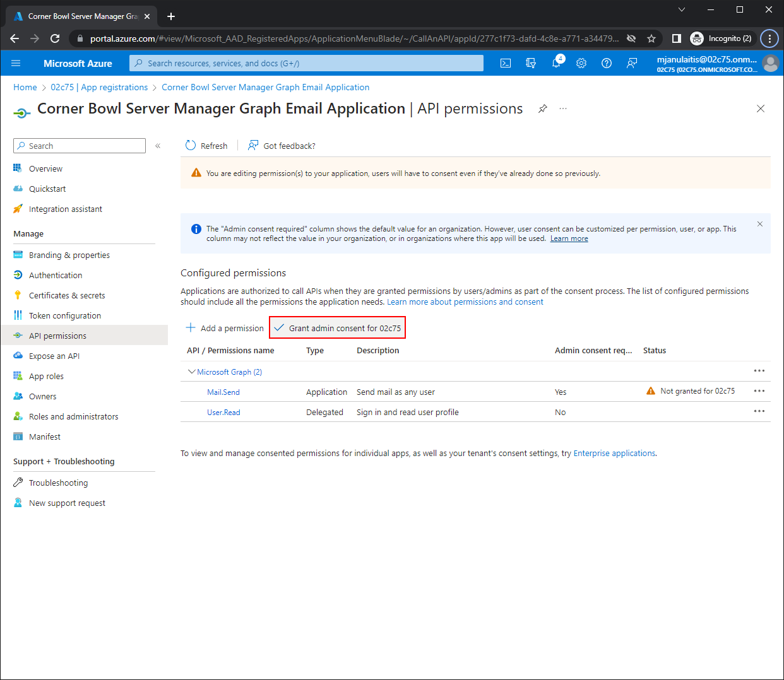Open the notifications bell icon
784x680 pixels.
pos(556,63)
